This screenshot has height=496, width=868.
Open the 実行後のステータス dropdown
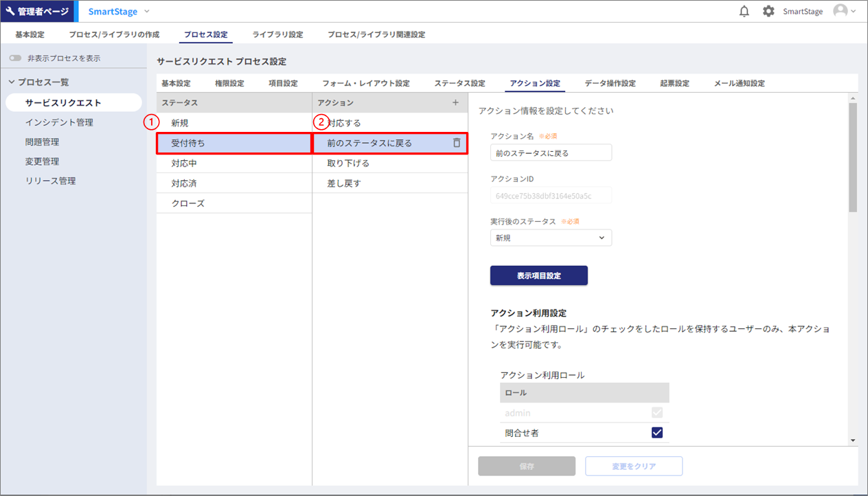click(551, 238)
